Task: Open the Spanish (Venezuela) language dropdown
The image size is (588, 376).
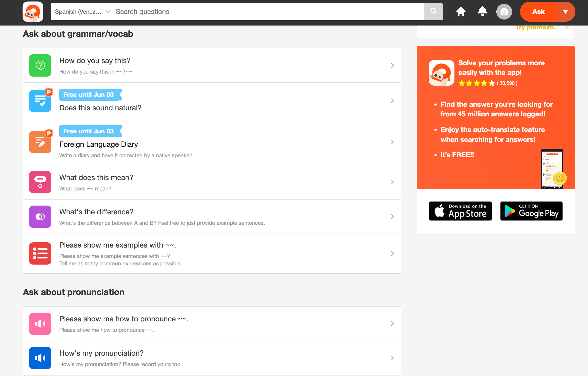Action: click(x=82, y=12)
